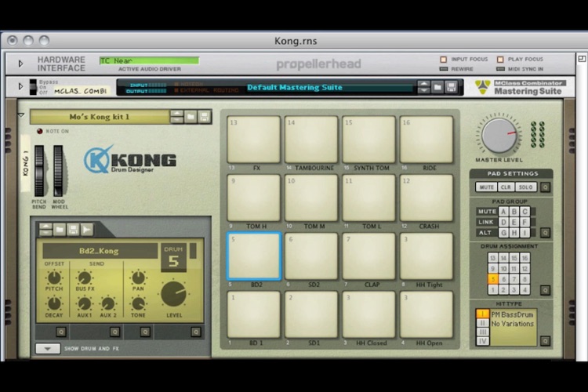Toggle MUTE in Pad Settings
The width and height of the screenshot is (588, 392).
(x=486, y=187)
